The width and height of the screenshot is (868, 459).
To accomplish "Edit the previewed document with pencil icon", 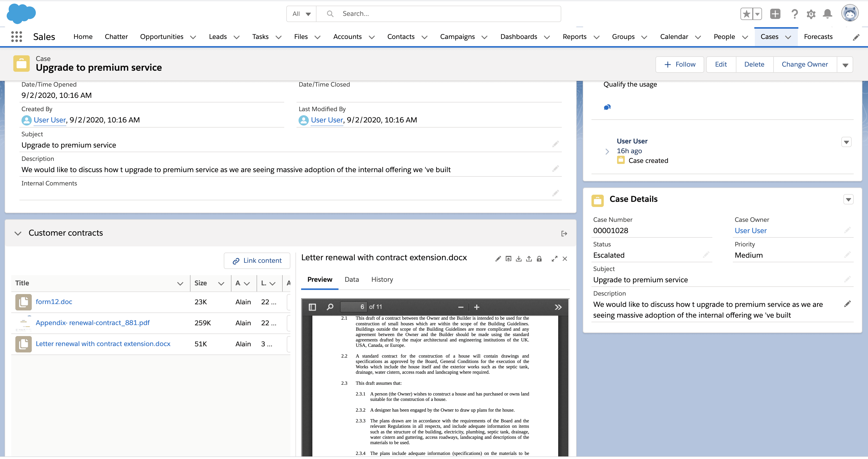I will (x=498, y=259).
